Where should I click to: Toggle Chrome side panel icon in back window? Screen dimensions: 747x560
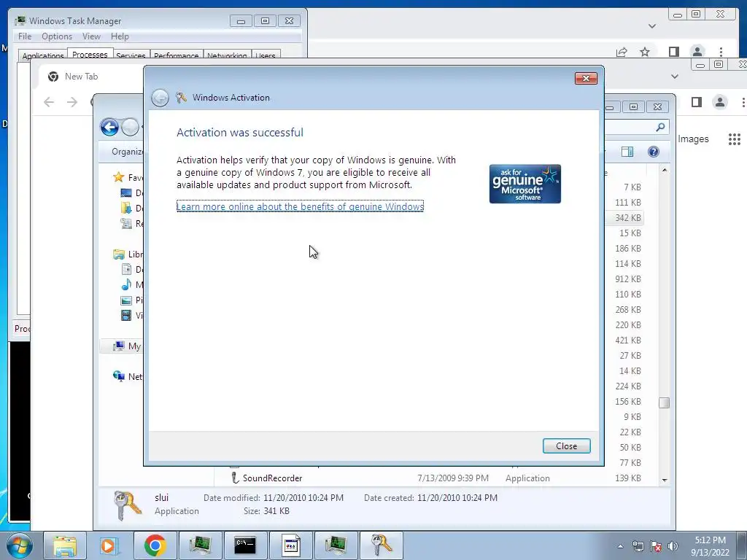(673, 52)
